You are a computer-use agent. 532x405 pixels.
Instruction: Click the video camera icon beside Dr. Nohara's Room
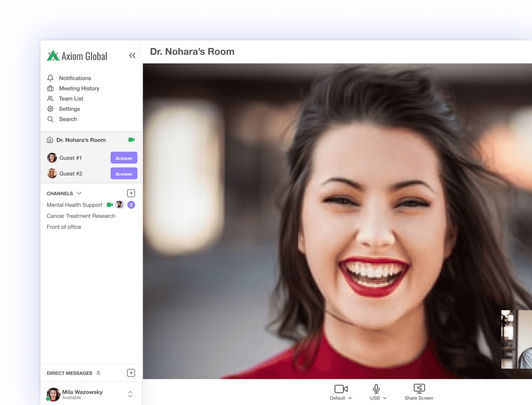point(132,140)
